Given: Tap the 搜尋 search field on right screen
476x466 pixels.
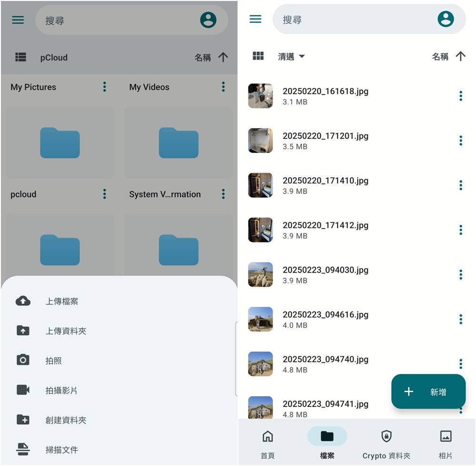Looking at the screenshot, I should [x=352, y=19].
